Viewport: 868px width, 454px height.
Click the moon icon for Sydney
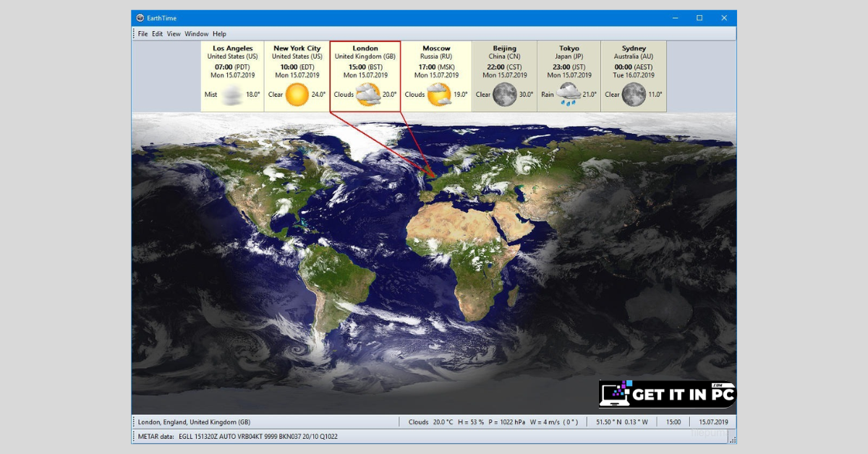point(634,95)
